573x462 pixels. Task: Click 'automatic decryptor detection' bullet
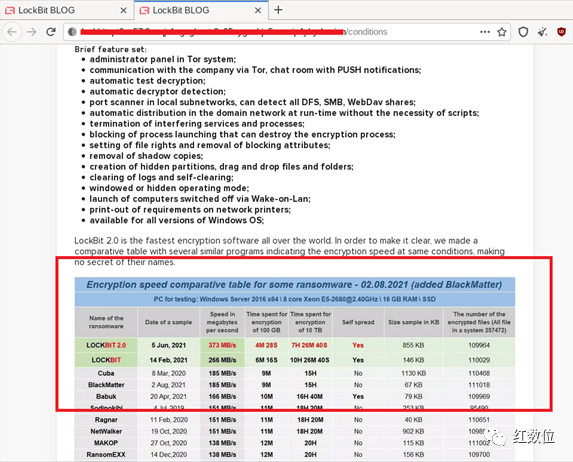[x=158, y=91]
